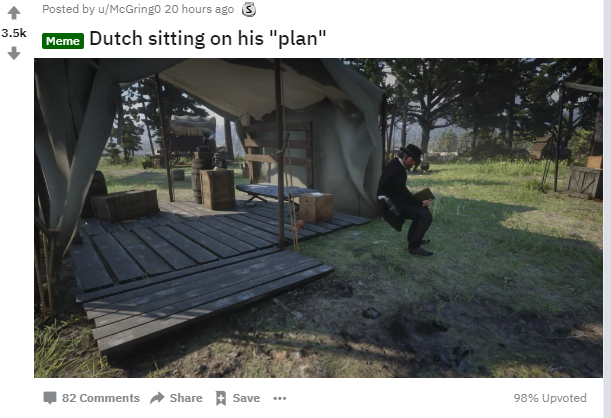Click the Share text label
The image size is (611, 418).
click(186, 398)
